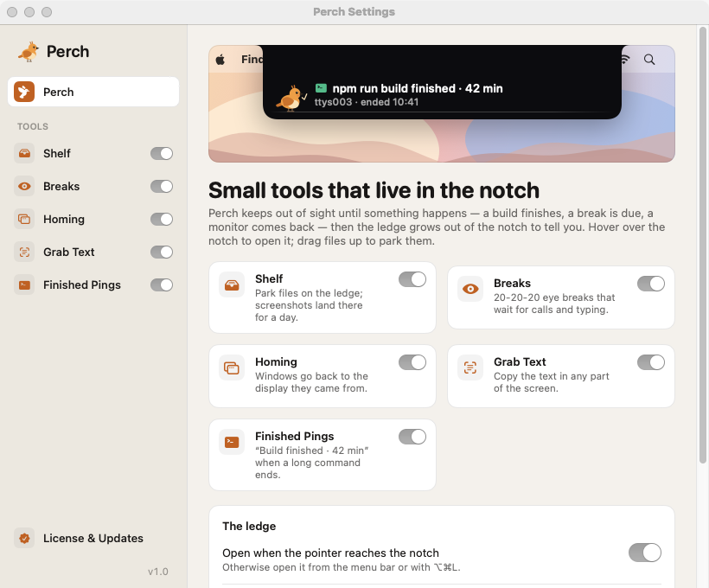Click the vertical scrollbar on the right
Viewport: 709px width, 588px height.
pyautogui.click(x=703, y=246)
